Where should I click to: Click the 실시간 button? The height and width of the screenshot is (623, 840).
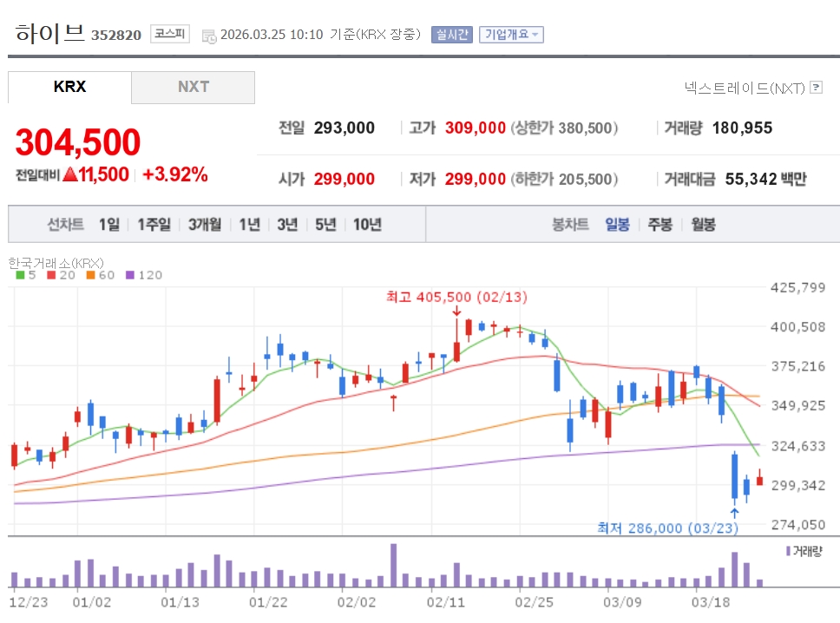pos(451,35)
